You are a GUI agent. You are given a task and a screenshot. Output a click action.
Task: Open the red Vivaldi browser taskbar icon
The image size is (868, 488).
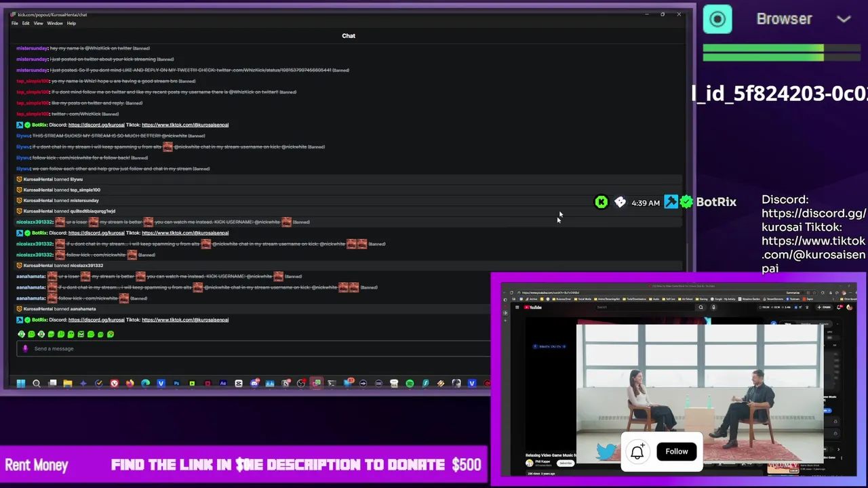click(x=115, y=384)
